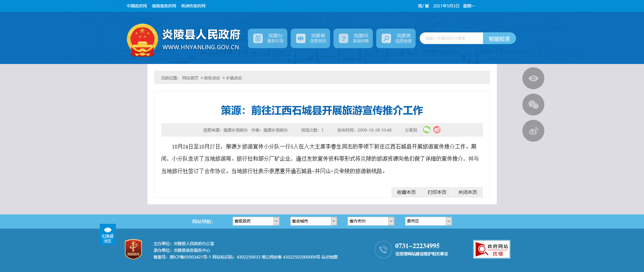Click the 党政机关 badge icon

coord(133,249)
